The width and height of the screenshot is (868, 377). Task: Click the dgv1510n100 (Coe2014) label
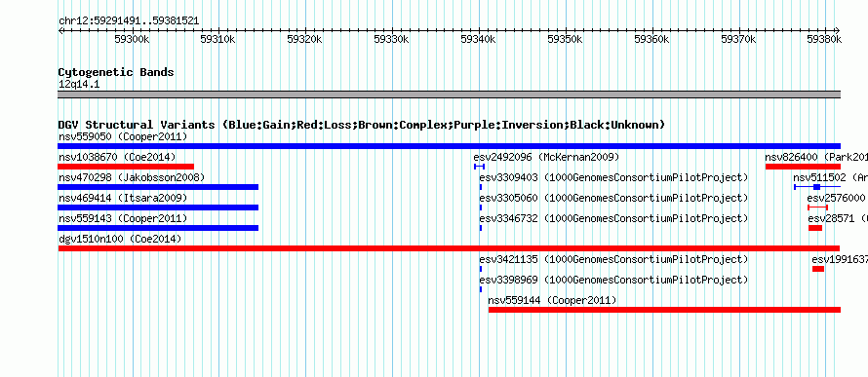[x=120, y=239]
